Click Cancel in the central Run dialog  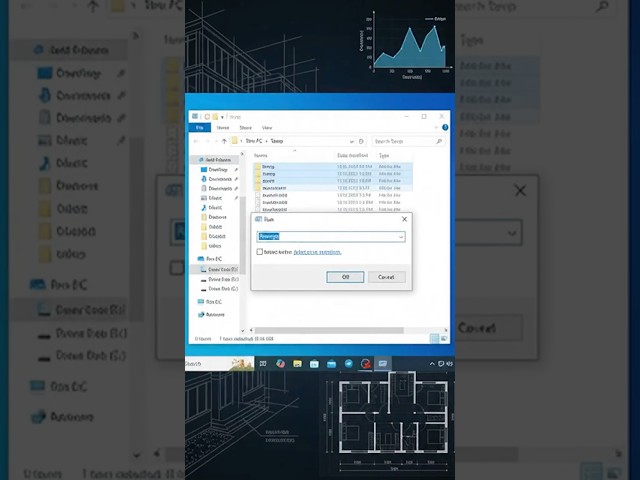pyautogui.click(x=386, y=277)
